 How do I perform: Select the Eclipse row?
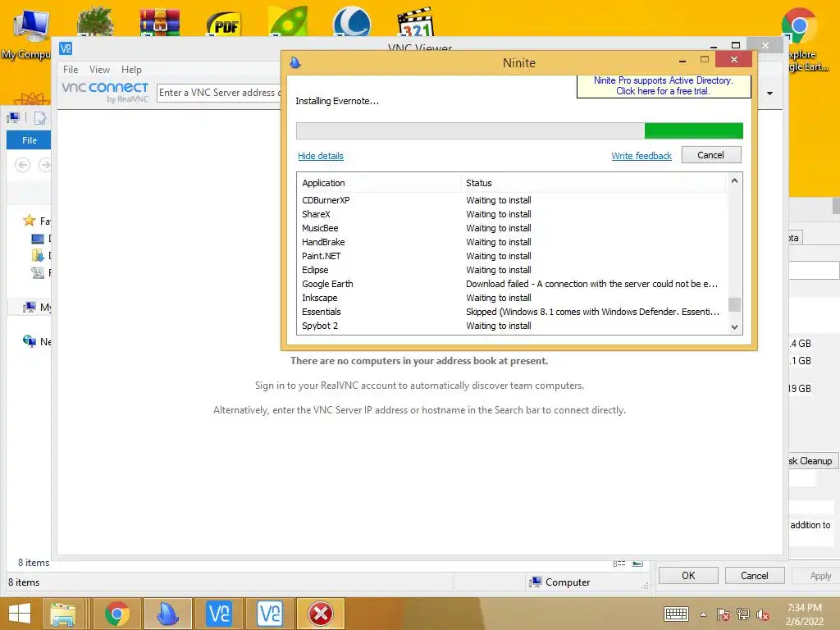click(x=513, y=269)
